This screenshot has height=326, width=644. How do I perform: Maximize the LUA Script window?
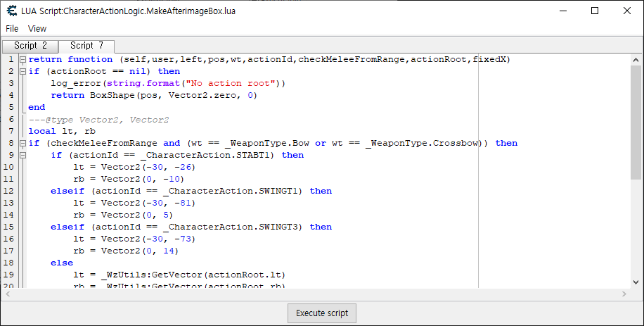[595, 11]
